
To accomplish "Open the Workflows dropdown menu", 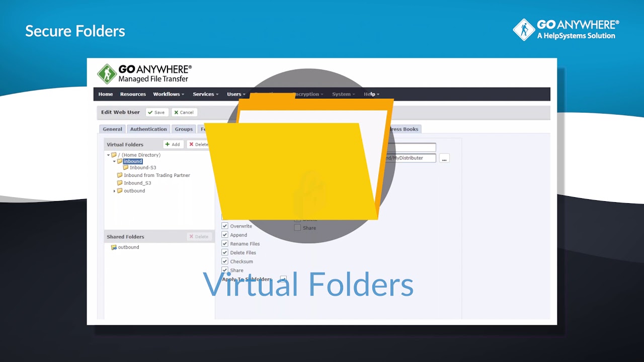I will coord(169,94).
